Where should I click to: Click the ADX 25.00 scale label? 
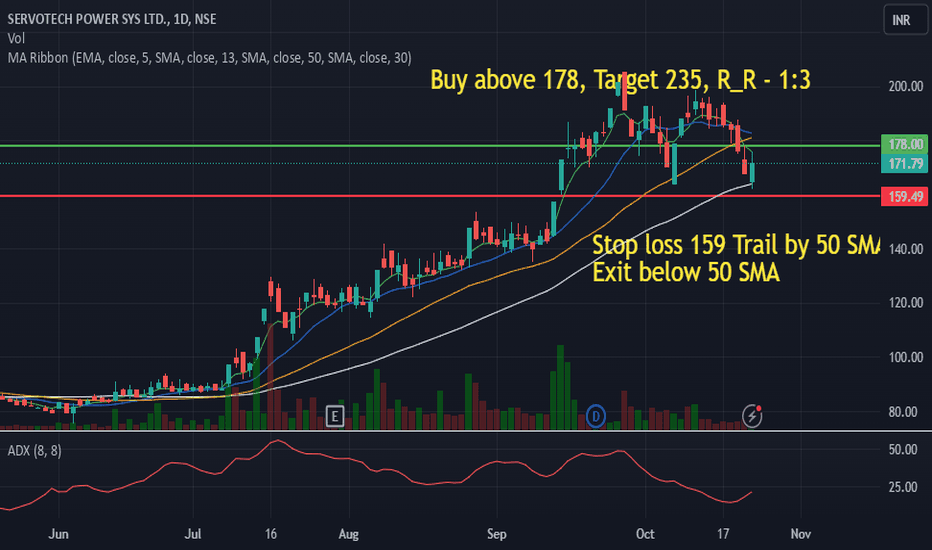click(x=902, y=488)
